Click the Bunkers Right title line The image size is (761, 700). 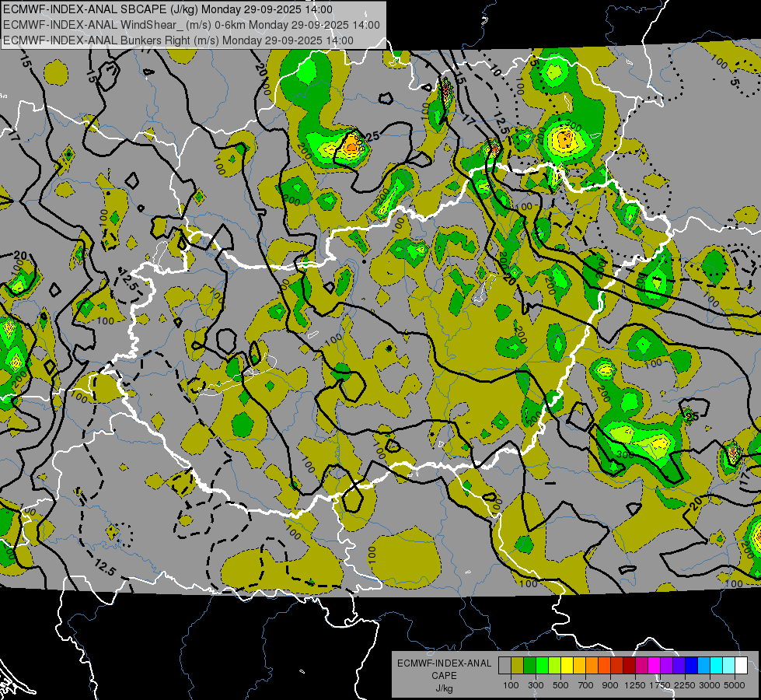coord(178,40)
